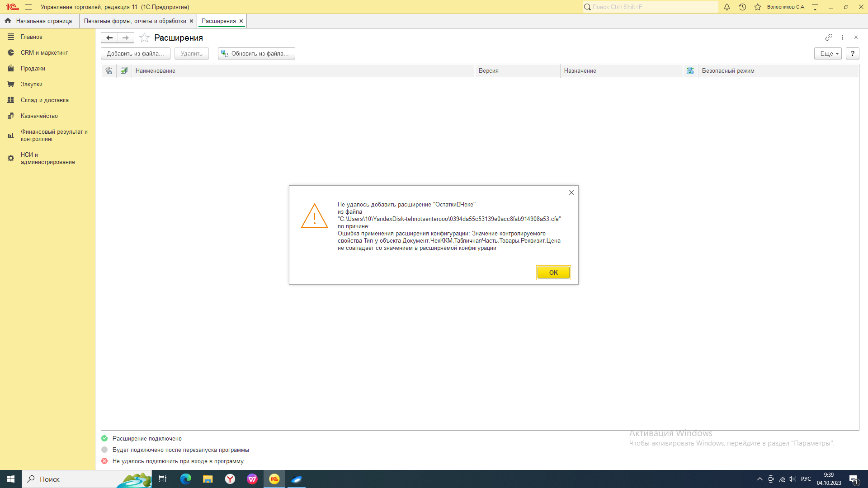Open volume control in tray
The height and width of the screenshot is (488, 868).
(x=792, y=479)
